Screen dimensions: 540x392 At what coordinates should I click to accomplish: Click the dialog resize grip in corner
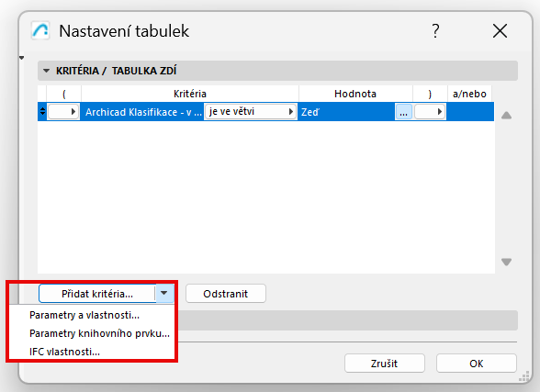[523, 376]
